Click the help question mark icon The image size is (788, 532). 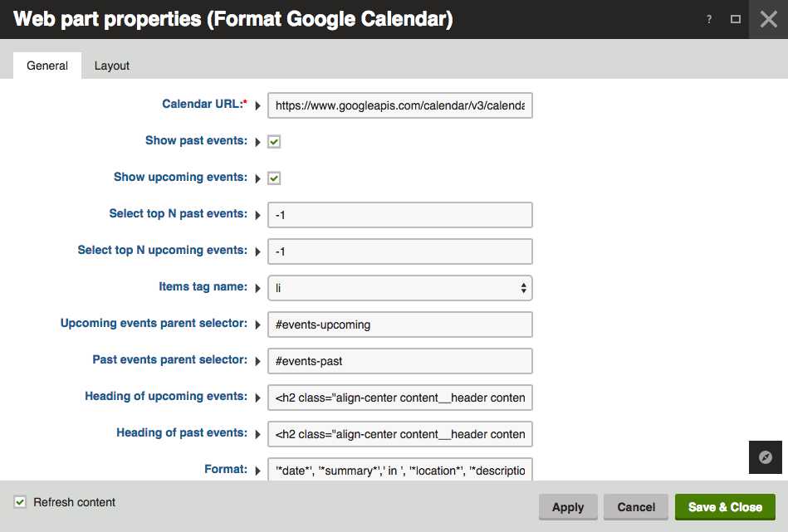tap(709, 19)
